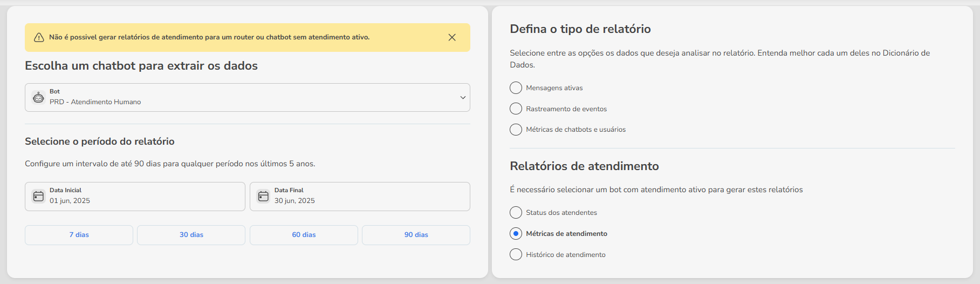Set period to 7 dias

coord(79,235)
